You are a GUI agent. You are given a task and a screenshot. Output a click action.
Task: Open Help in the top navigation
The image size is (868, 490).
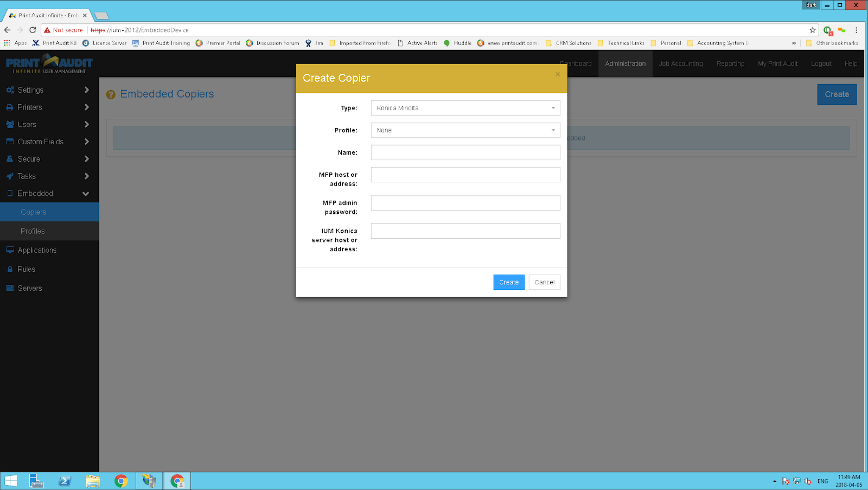tap(851, 63)
